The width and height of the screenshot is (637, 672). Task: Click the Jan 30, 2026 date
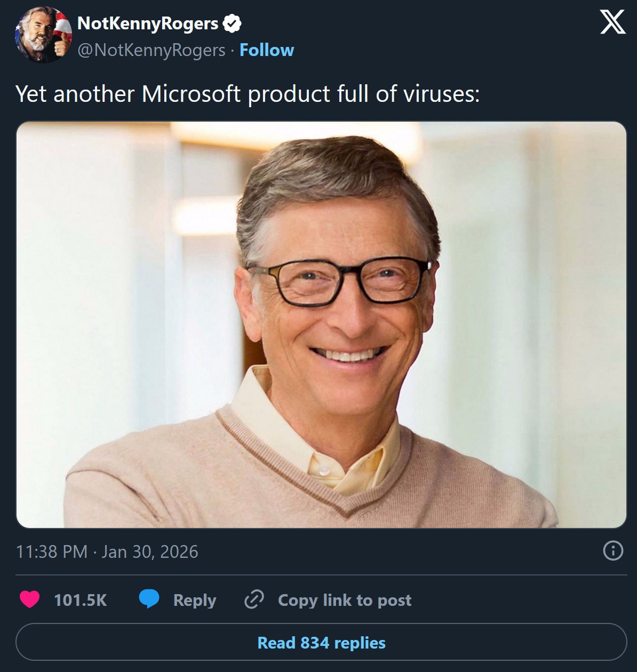point(150,551)
